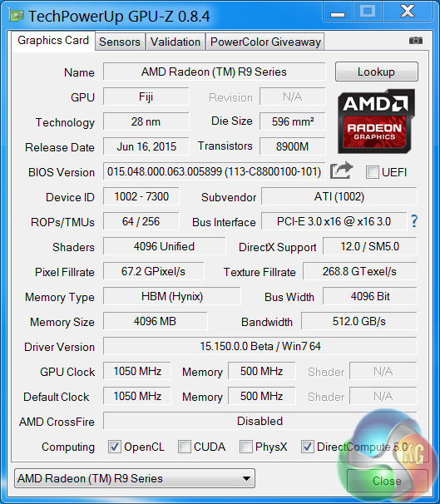Toggle the UEFI checkbox

coord(372,172)
